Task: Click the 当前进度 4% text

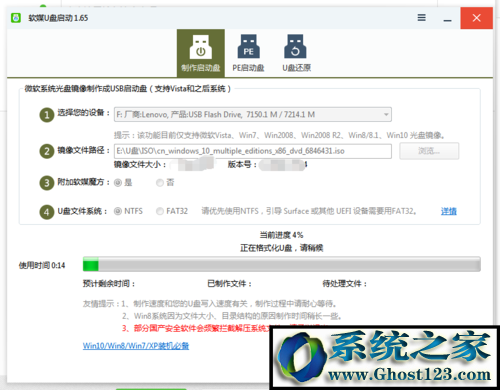Action: 281,235
